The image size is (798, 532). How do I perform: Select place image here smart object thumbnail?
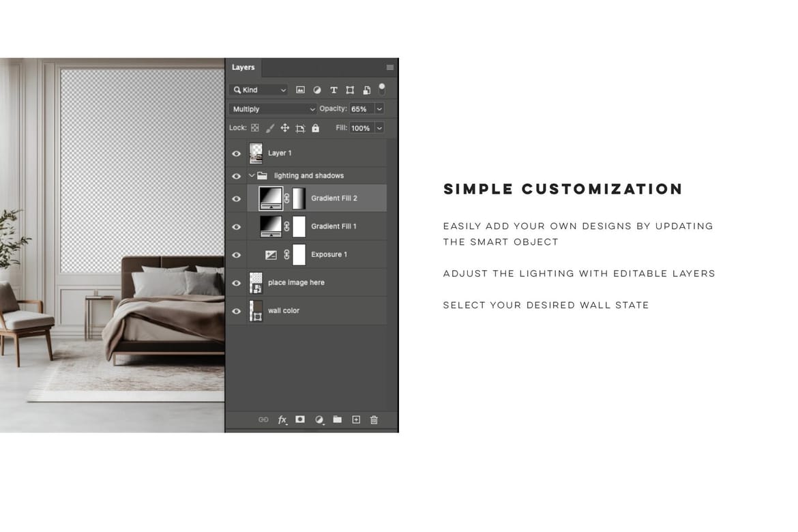[256, 282]
